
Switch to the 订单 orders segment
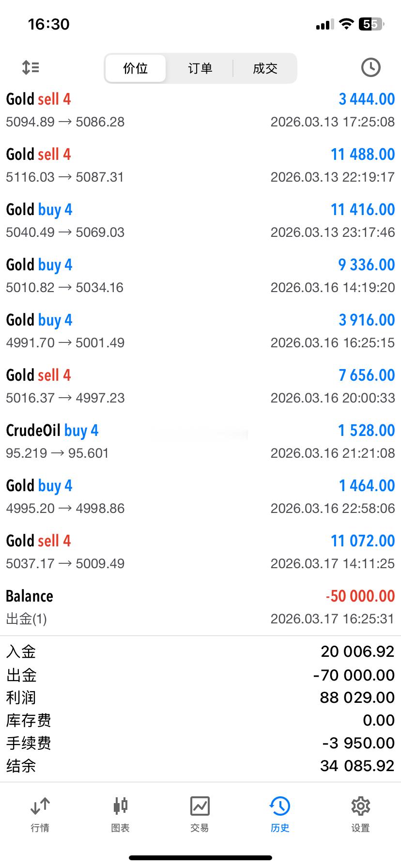200,68
